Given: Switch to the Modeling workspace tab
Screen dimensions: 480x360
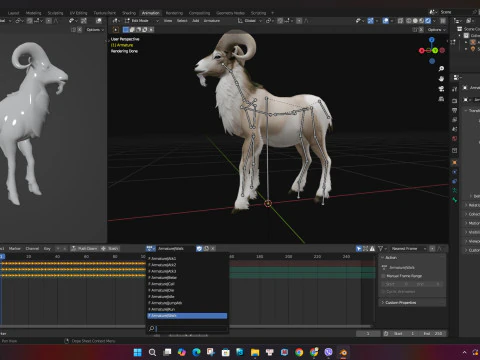Looking at the screenshot, I should (x=34, y=13).
